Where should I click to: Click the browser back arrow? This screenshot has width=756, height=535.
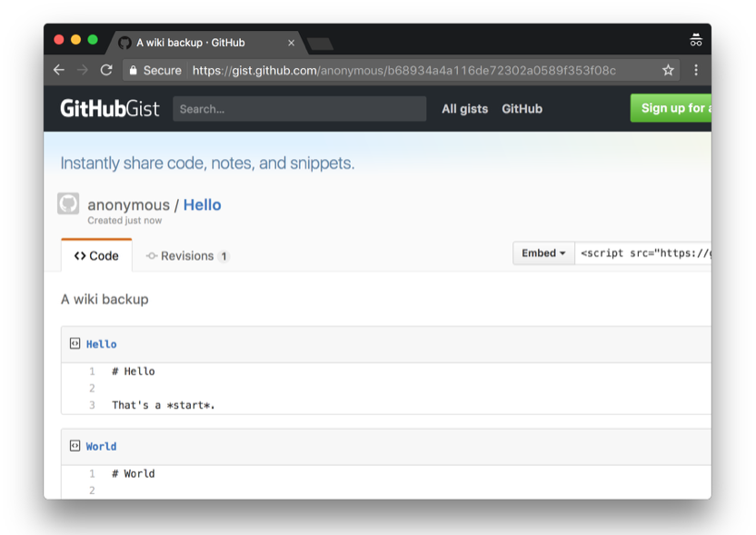[x=59, y=70]
